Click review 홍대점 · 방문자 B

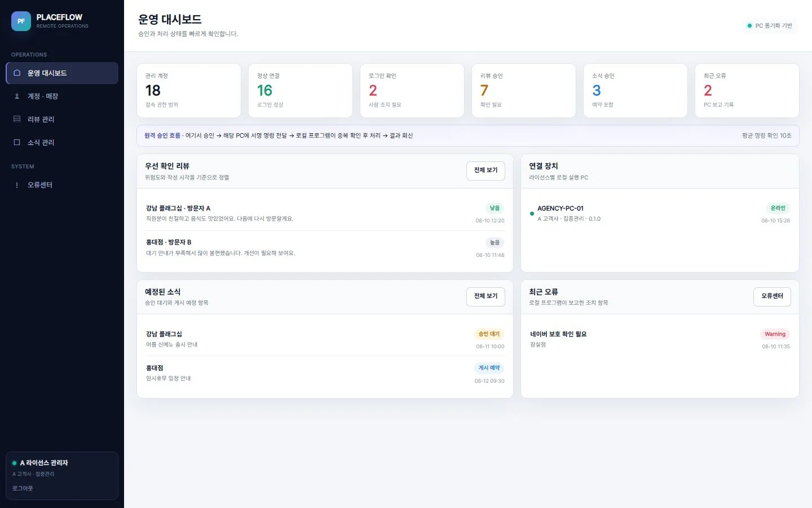(x=325, y=248)
